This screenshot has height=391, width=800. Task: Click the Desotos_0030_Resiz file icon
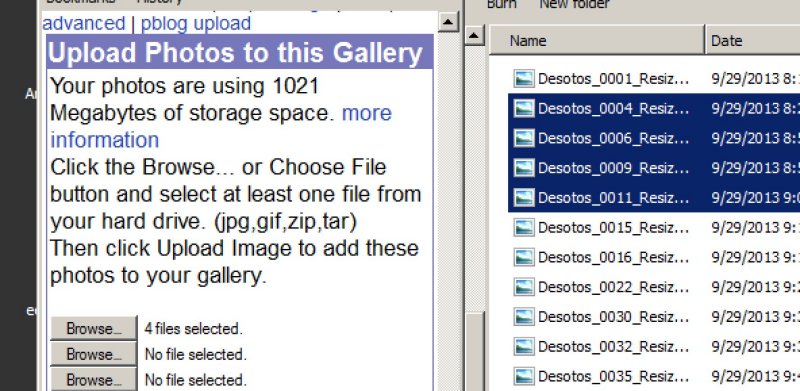click(524, 316)
